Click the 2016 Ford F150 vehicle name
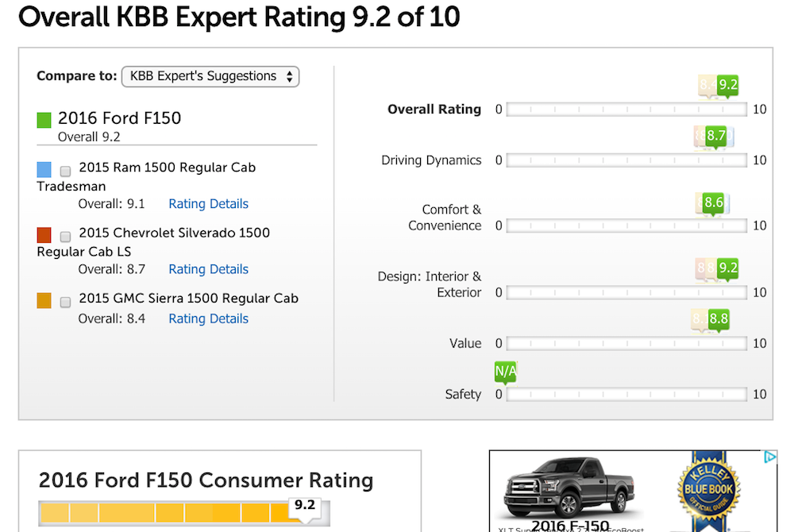 [x=120, y=118]
